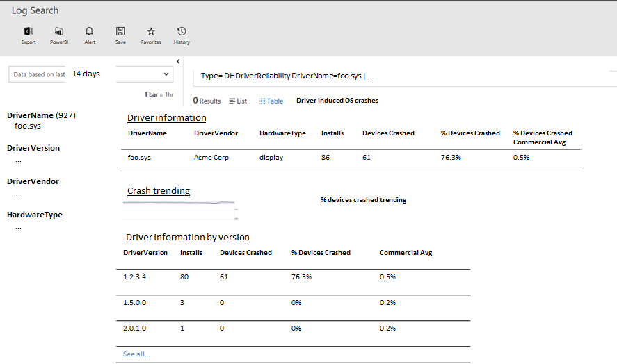Collapse the left filter pane chevron

click(178, 61)
